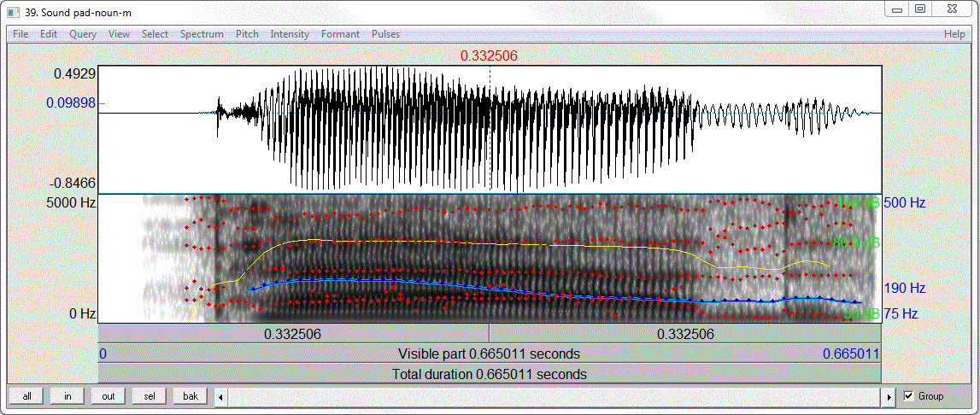The height and width of the screenshot is (415, 980).
Task: Open the View menu
Action: click(x=119, y=34)
